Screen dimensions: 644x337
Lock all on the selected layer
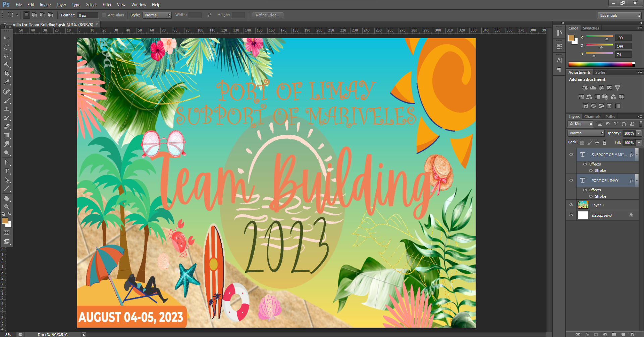(x=604, y=143)
